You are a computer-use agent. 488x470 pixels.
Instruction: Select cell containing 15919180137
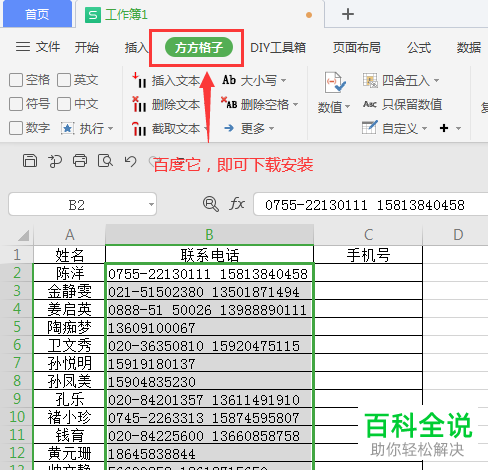(x=209, y=363)
